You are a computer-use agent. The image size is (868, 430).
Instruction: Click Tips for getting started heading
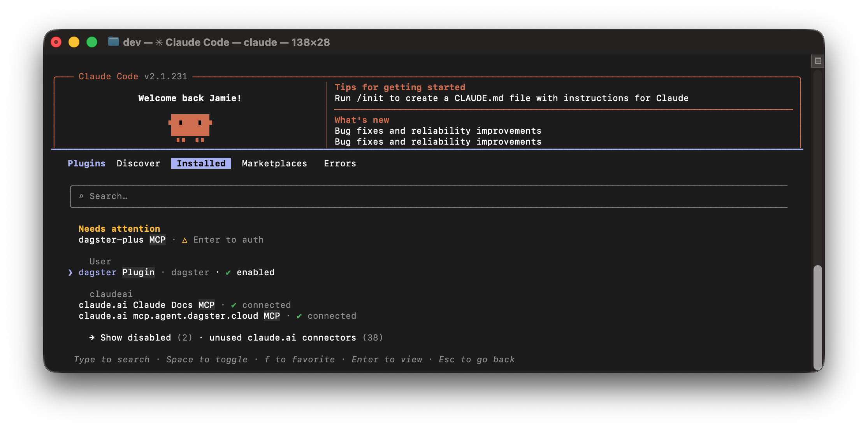[x=400, y=87]
